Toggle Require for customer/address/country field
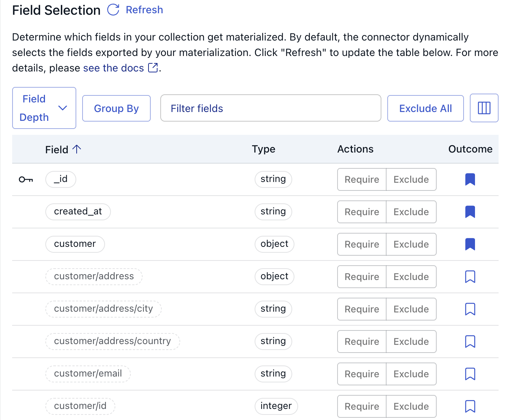 pyautogui.click(x=362, y=342)
